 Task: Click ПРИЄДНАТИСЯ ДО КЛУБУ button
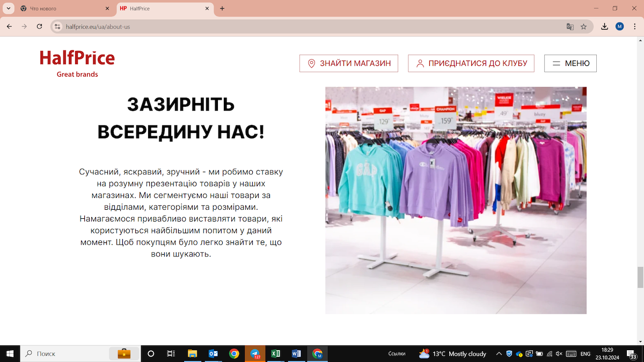pos(471,63)
